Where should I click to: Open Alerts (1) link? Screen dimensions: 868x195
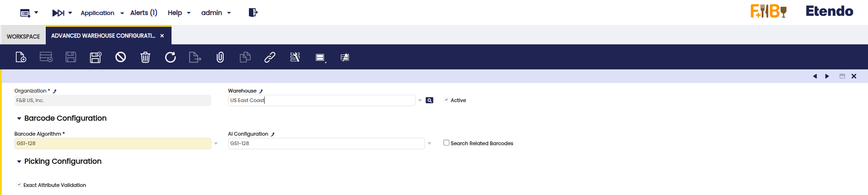tap(143, 13)
